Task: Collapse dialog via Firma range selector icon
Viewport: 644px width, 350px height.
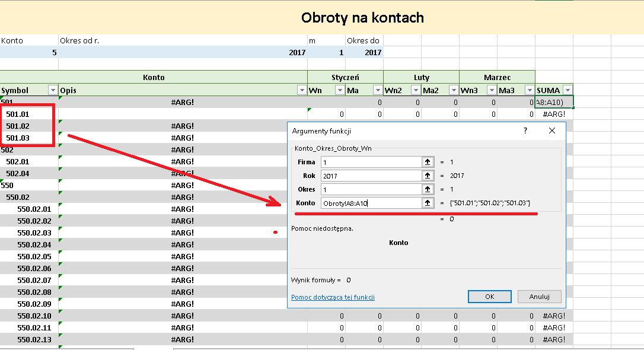Action: point(428,162)
